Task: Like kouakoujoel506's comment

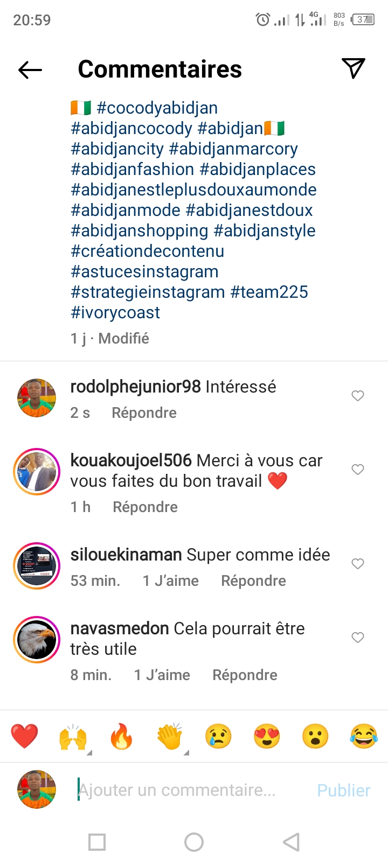Action: (x=358, y=470)
